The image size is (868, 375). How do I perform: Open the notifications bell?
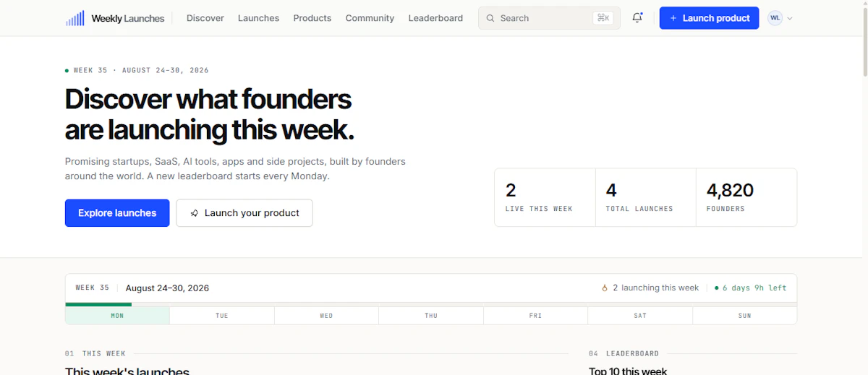pyautogui.click(x=637, y=18)
